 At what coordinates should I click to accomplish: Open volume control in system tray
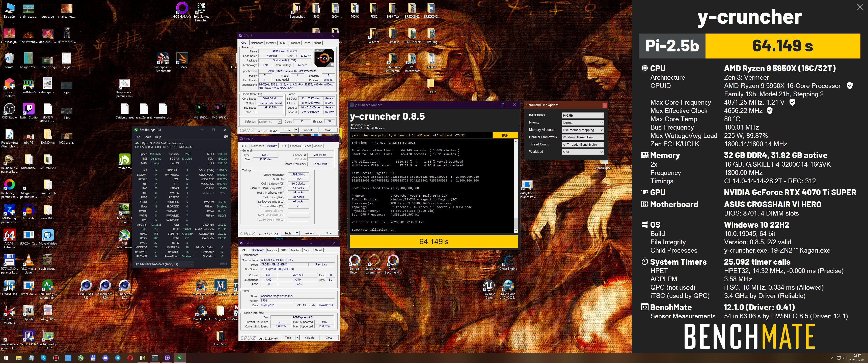click(x=845, y=358)
